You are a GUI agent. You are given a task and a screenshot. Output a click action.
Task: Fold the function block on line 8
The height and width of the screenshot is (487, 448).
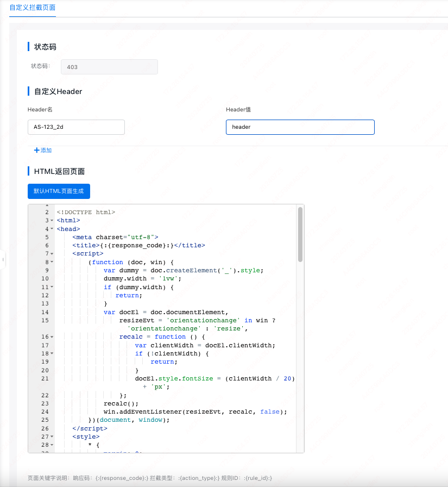tap(52, 262)
